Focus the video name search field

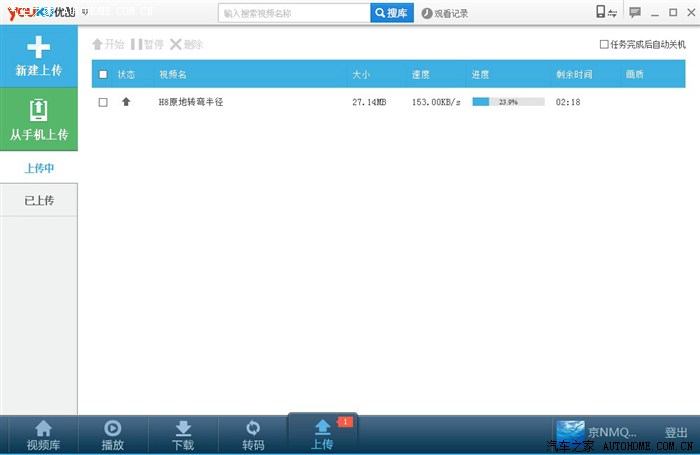[294, 14]
